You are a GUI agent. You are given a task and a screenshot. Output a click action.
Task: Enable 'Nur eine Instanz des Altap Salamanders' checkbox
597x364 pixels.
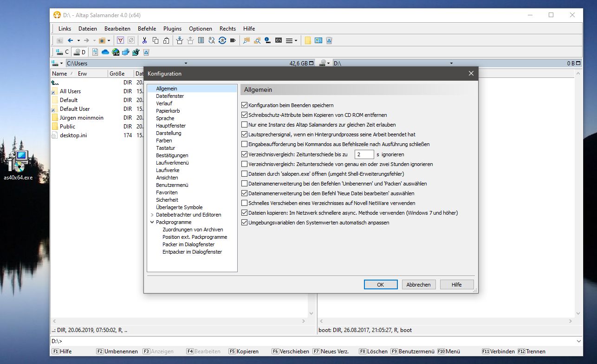245,125
